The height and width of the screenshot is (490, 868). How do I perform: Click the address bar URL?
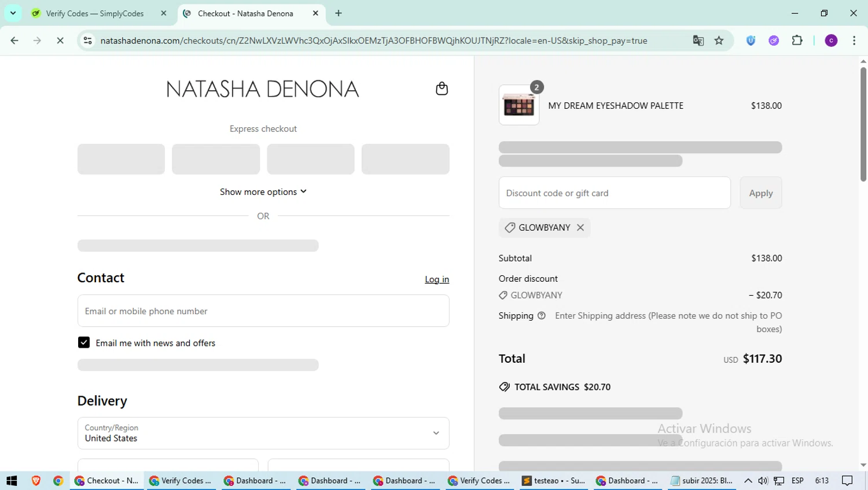coord(374,40)
